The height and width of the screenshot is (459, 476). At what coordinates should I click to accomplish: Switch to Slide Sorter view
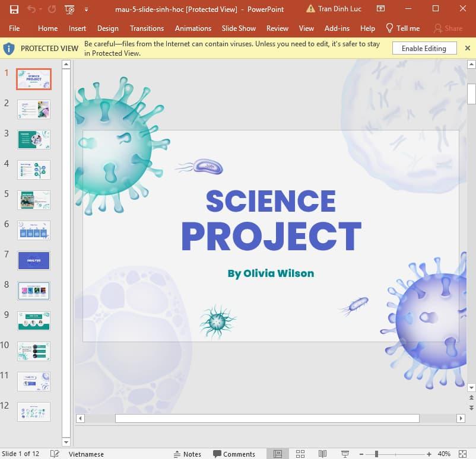tap(300, 454)
